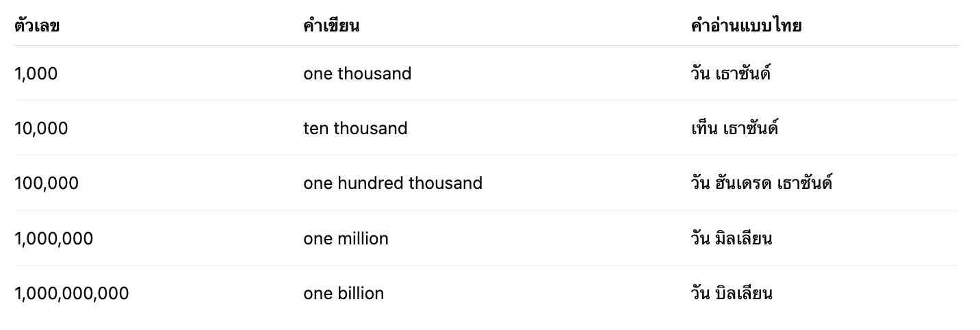Click the คำอ่านแบบไทย column header
The width and height of the screenshot is (980, 330).
coord(746,26)
